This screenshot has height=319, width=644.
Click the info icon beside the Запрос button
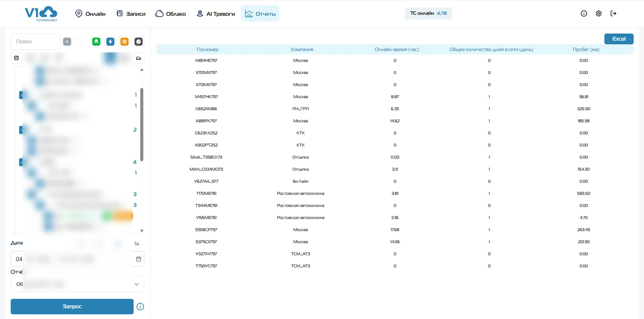coord(140,307)
